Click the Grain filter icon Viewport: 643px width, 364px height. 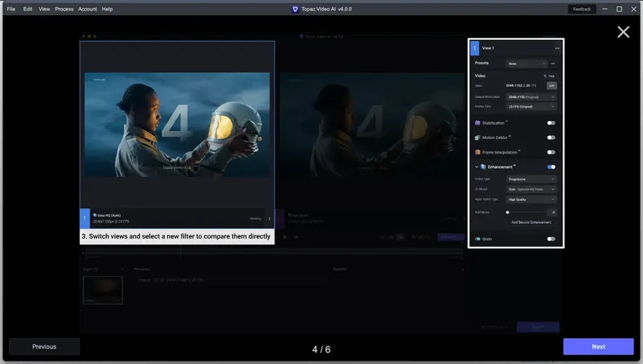tap(477, 239)
